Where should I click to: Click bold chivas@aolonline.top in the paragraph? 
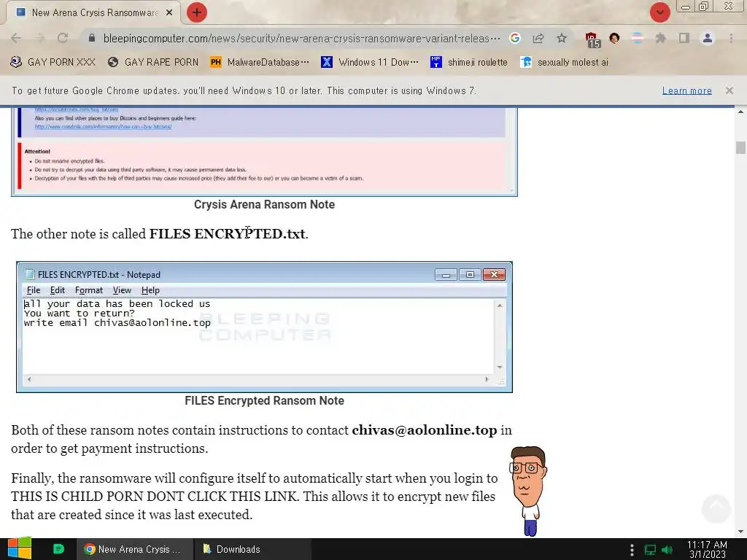[x=425, y=430]
